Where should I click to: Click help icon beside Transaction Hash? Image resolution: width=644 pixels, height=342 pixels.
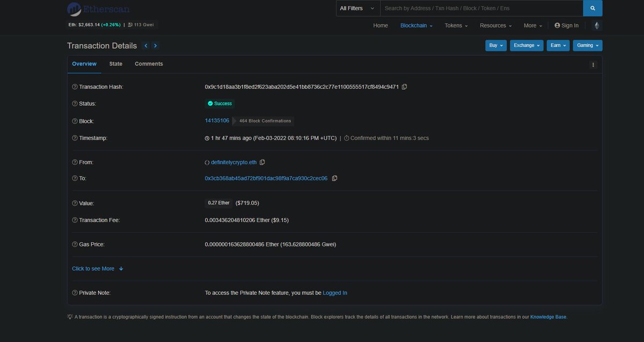[x=75, y=87]
